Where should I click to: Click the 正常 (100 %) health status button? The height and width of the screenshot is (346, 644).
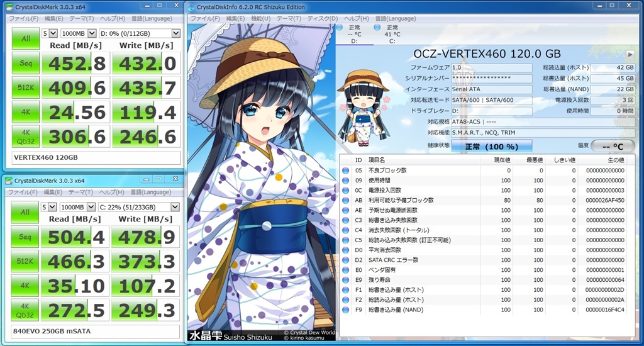click(492, 147)
